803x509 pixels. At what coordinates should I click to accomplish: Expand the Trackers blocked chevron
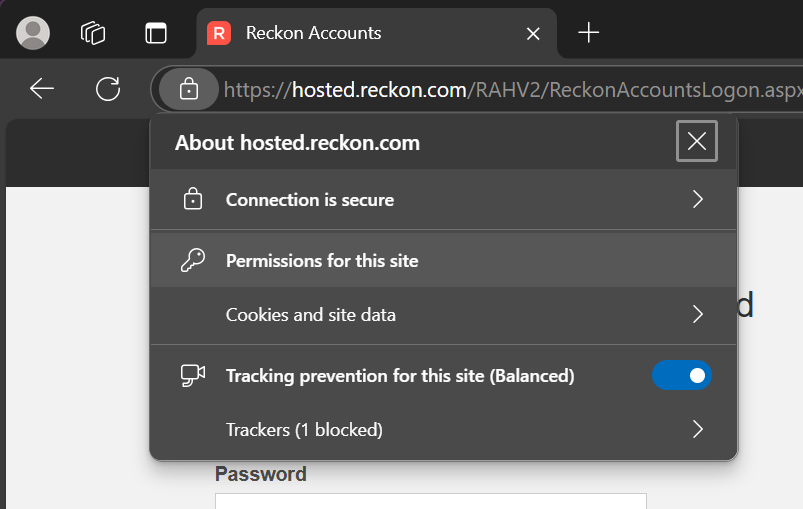698,429
